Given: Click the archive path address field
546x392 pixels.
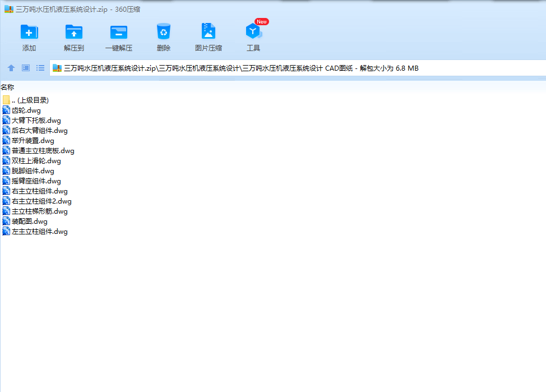Looking at the screenshot, I should point(298,68).
